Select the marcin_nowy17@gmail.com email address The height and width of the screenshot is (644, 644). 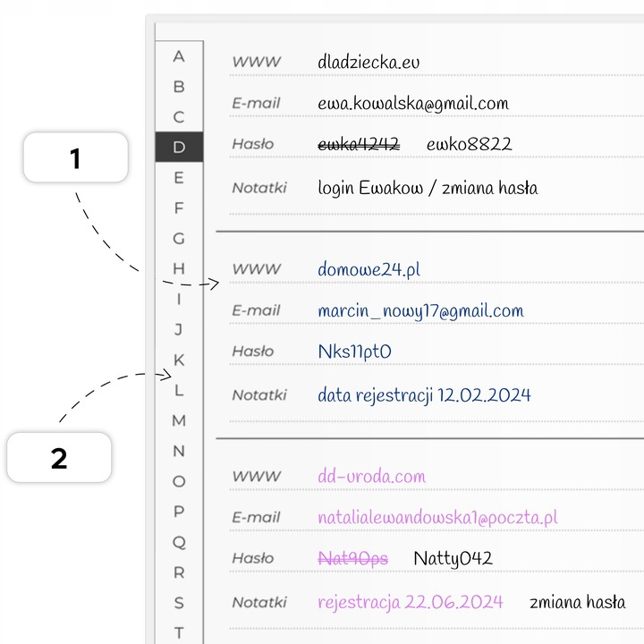420,311
